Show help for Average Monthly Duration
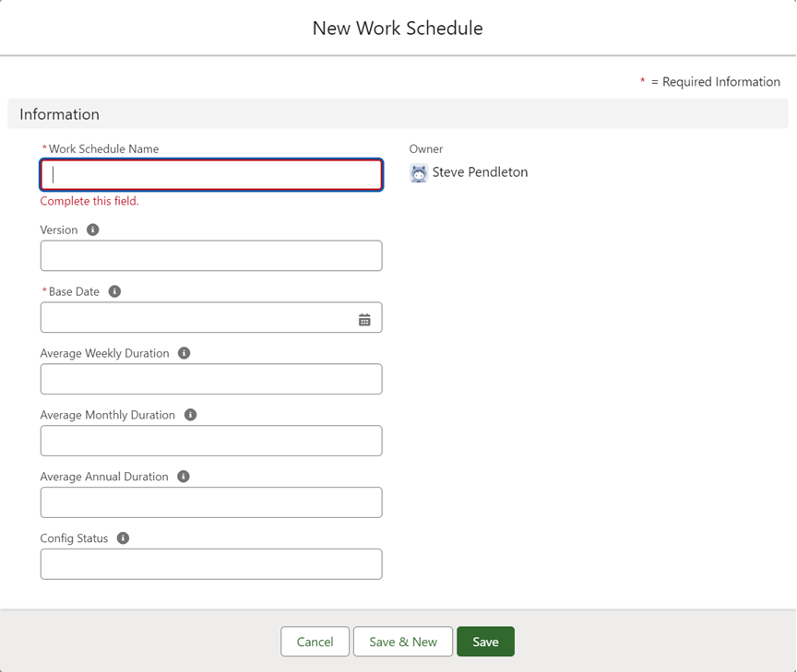Image resolution: width=797 pixels, height=672 pixels. (x=190, y=415)
